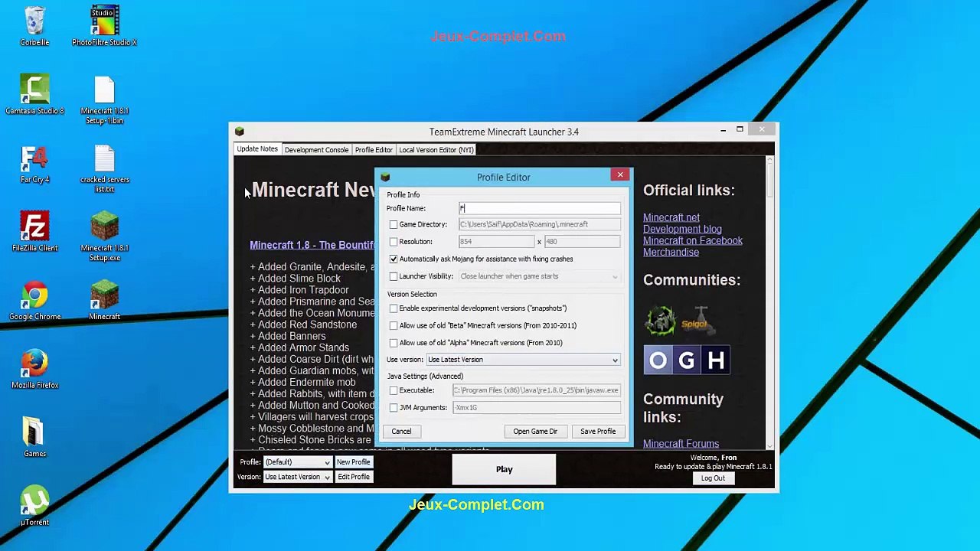Click the Profile Name input field

[539, 208]
